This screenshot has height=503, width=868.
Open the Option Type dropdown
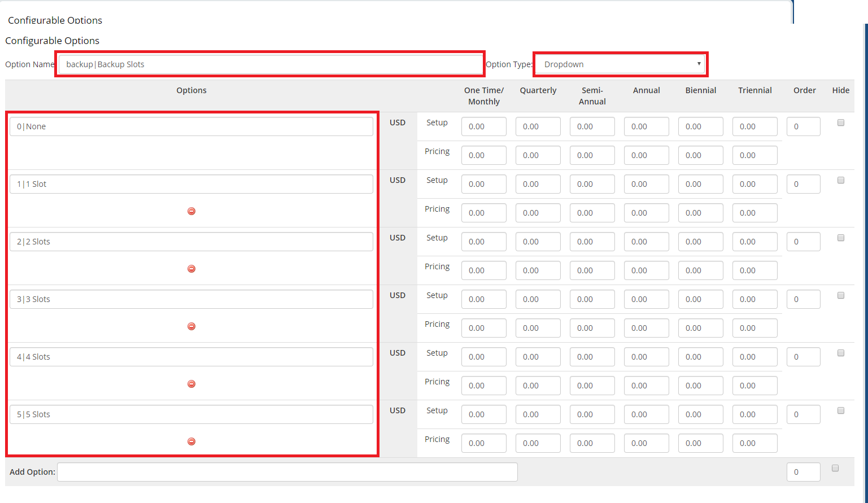click(x=620, y=64)
